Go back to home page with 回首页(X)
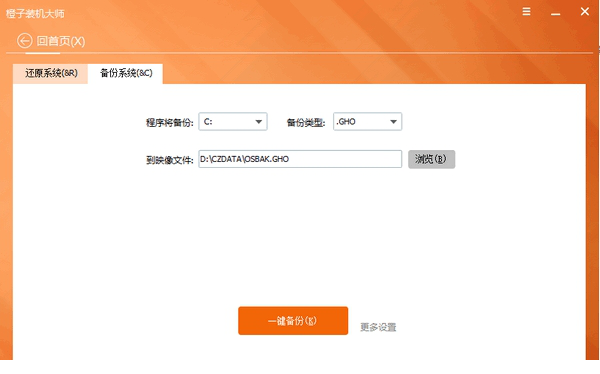Viewport: 600px width, 374px height. 51,41
